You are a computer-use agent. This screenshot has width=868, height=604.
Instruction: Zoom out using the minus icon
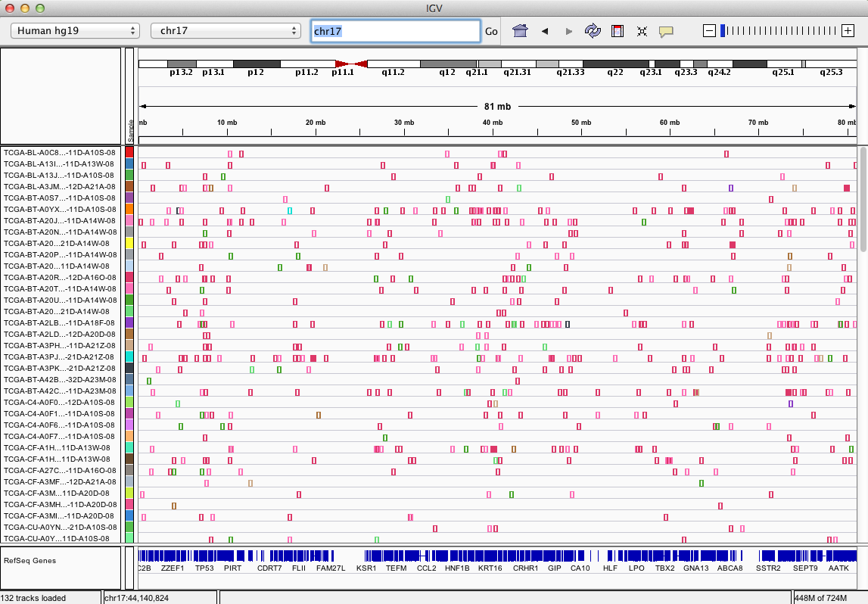[709, 31]
